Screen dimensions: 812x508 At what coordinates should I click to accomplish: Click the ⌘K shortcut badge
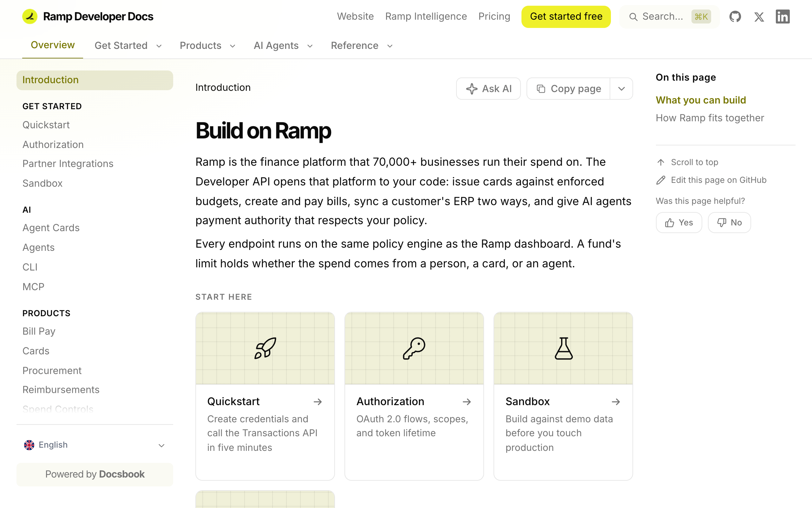tap(701, 17)
